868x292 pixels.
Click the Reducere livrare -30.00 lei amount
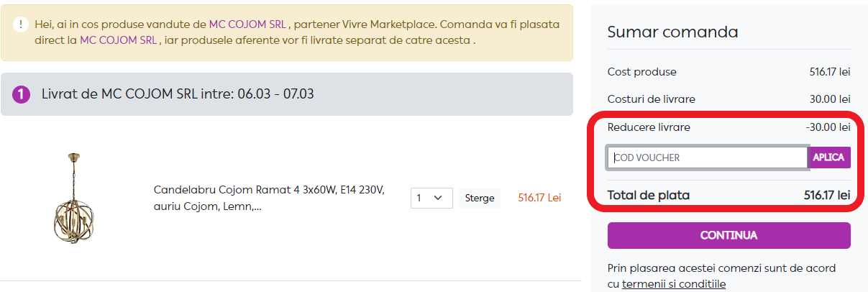coord(828,127)
